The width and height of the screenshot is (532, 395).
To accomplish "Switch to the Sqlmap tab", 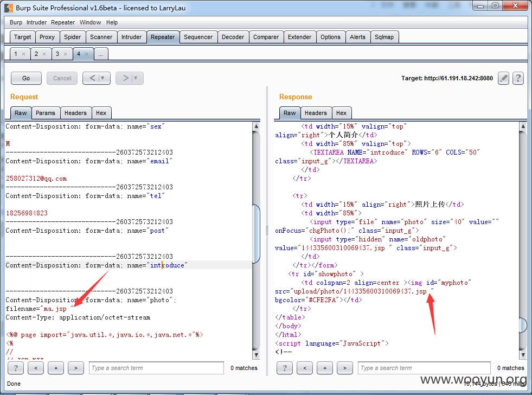I will coord(384,37).
